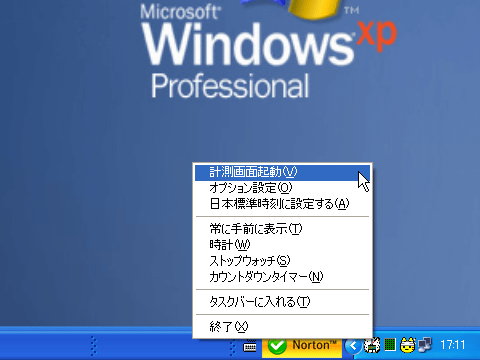Choose タスクバーに入れる(T) entry
This screenshot has height=360, width=480.
coord(282,302)
